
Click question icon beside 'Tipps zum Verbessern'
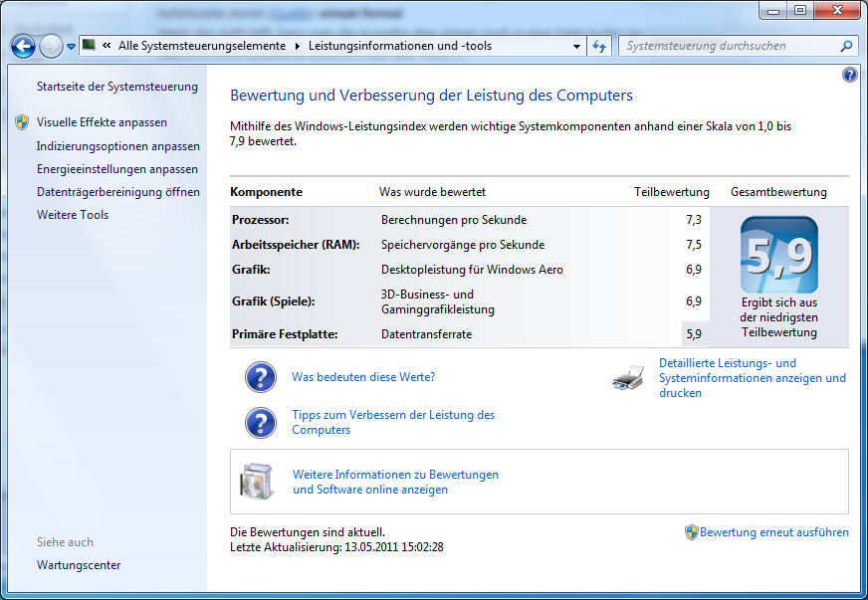pyautogui.click(x=261, y=423)
